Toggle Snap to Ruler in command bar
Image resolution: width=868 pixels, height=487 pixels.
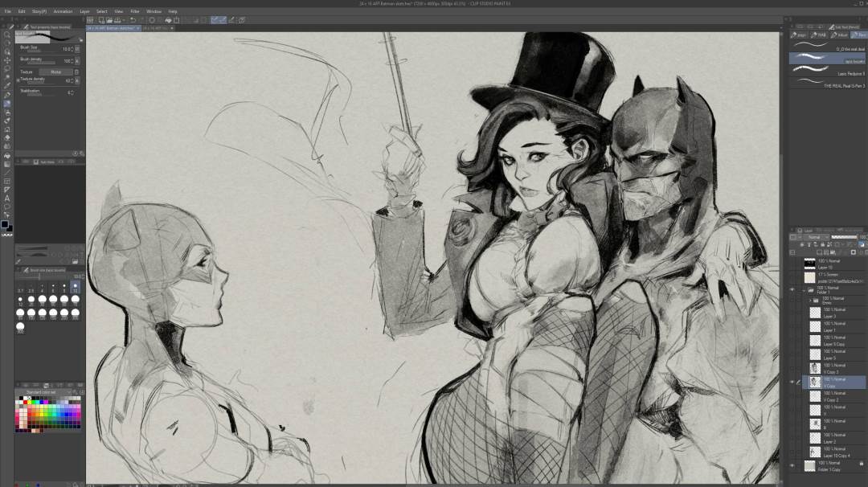pos(215,20)
